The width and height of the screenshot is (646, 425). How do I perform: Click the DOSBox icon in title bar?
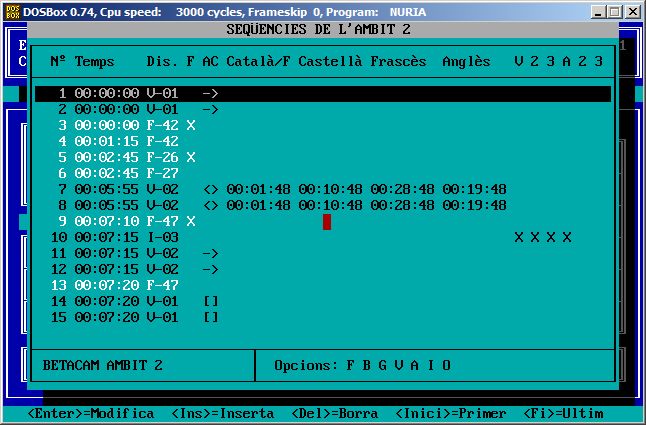click(12, 10)
